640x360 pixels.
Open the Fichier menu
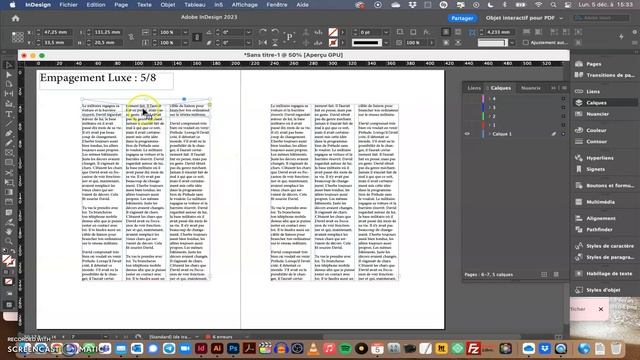pyautogui.click(x=69, y=5)
